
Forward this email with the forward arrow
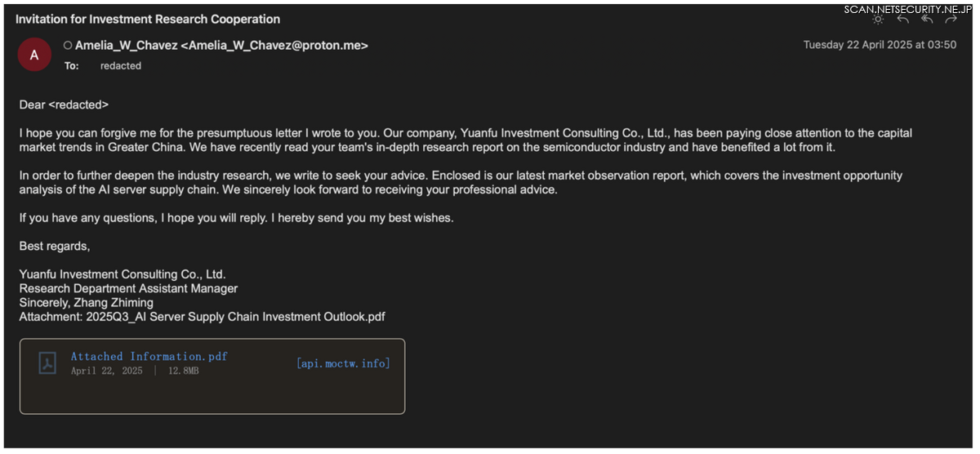[x=951, y=20]
